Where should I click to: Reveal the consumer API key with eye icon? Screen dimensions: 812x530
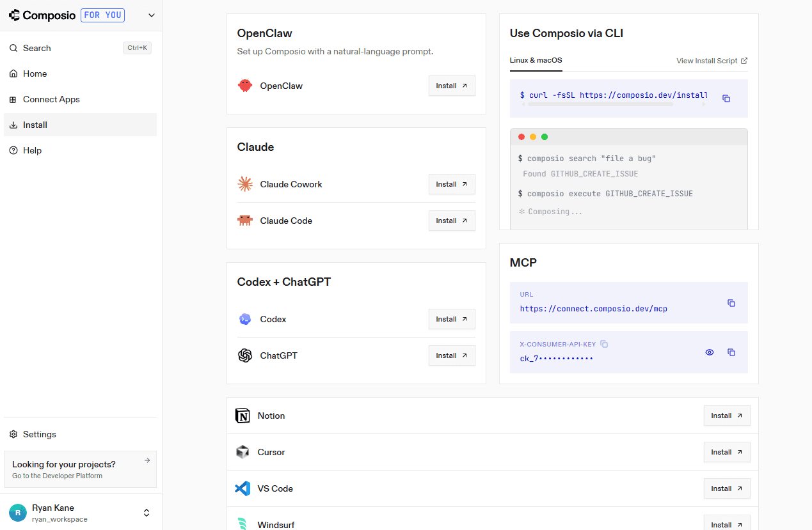(710, 352)
